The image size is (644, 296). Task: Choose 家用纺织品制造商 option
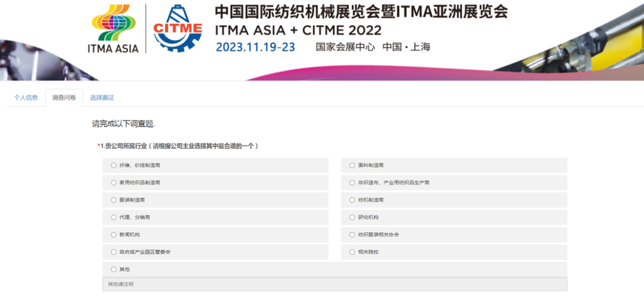pyautogui.click(x=114, y=183)
